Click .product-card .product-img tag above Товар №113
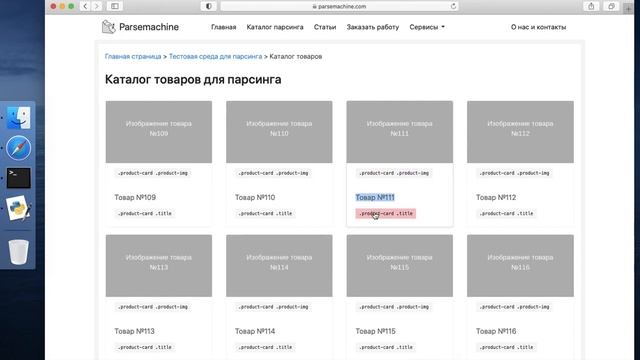The width and height of the screenshot is (640, 360). pyautogui.click(x=153, y=307)
